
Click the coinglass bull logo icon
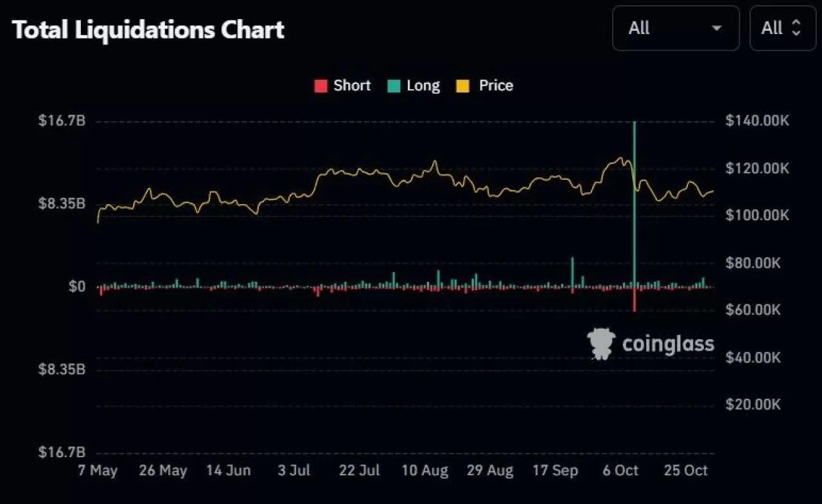tap(601, 343)
